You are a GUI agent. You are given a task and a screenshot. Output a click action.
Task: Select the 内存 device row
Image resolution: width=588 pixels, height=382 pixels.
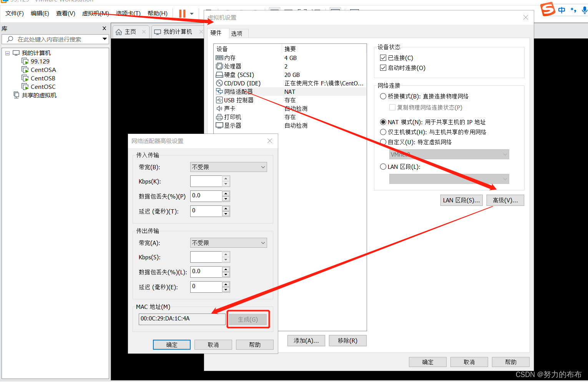pos(290,58)
